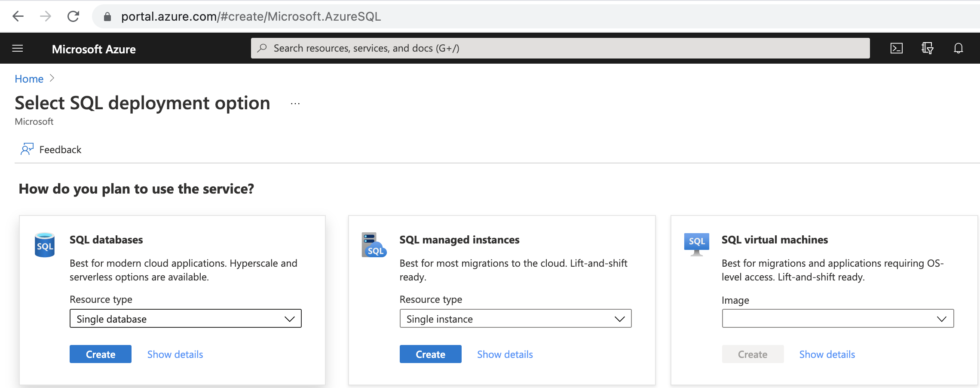Click 'How do you plan to use the service?'
The width and height of the screenshot is (980, 388).
click(136, 189)
